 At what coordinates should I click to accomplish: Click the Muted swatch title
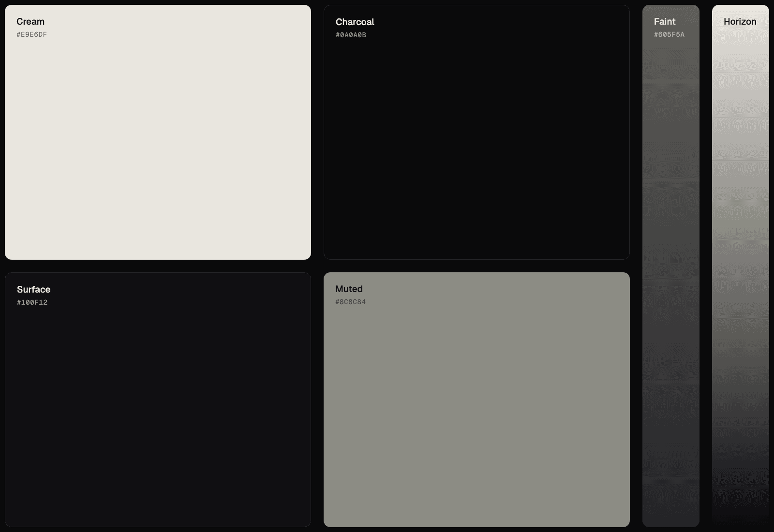click(349, 289)
